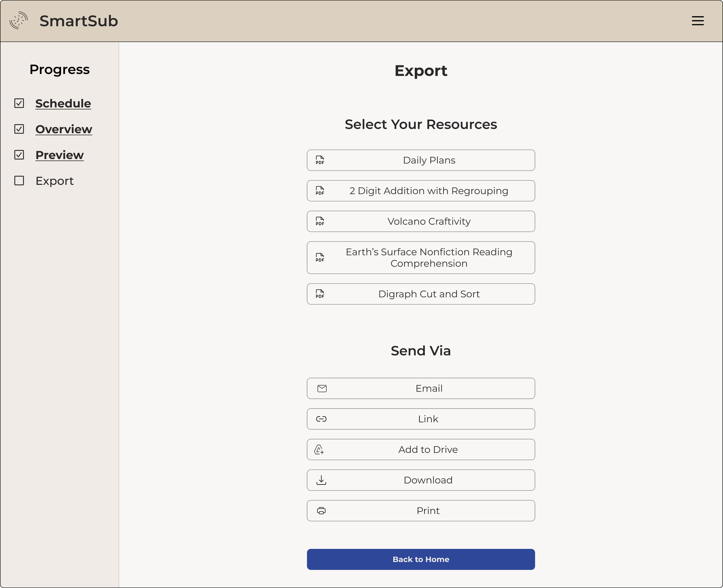
Task: Click the download arrow icon
Action: 321,480
